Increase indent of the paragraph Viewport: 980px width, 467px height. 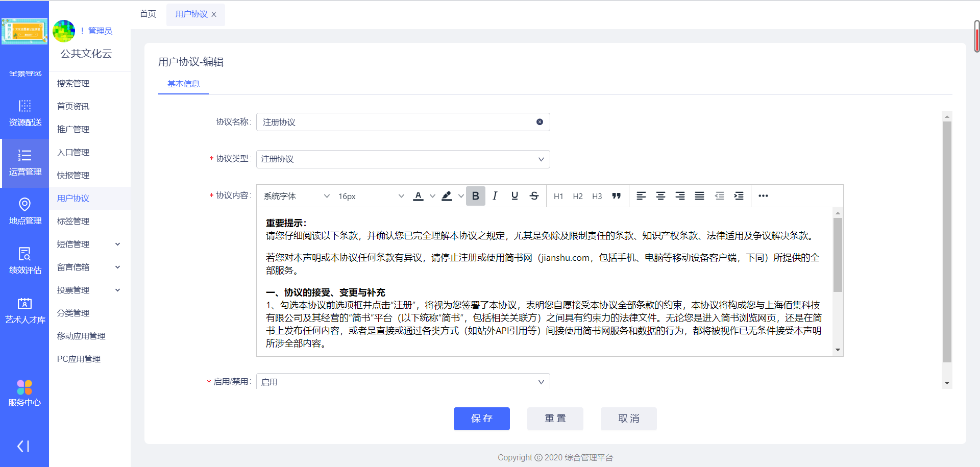pos(739,196)
